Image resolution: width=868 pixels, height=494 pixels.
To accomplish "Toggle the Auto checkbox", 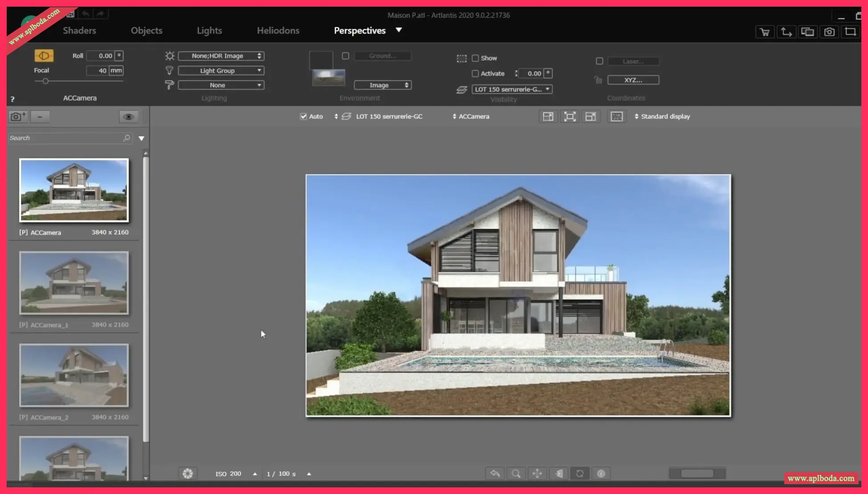I will coord(304,117).
